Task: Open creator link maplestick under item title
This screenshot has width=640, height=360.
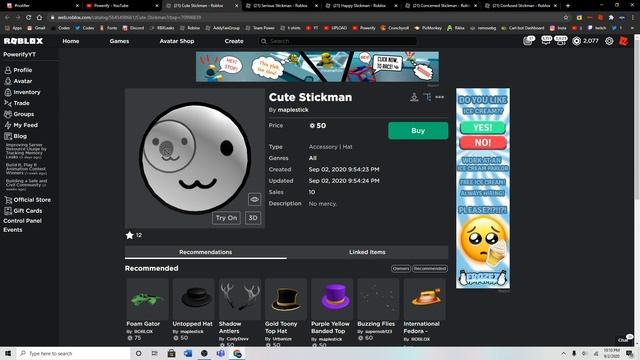Action: coord(293,110)
